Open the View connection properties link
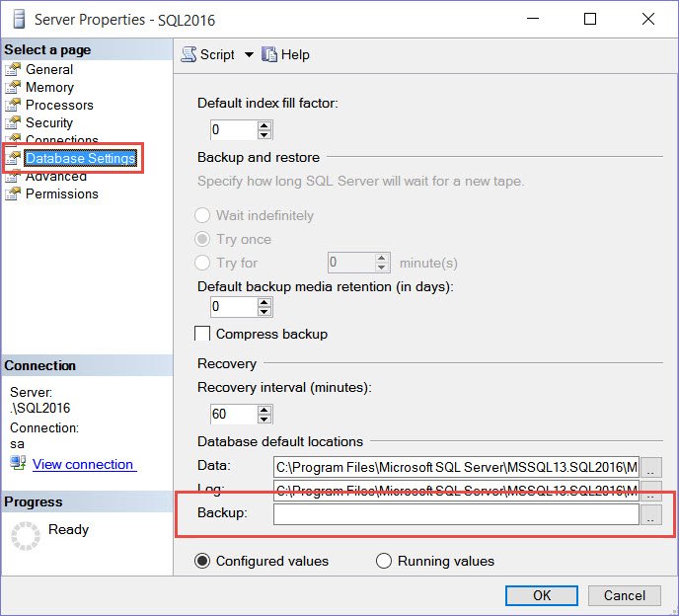 pyautogui.click(x=85, y=464)
